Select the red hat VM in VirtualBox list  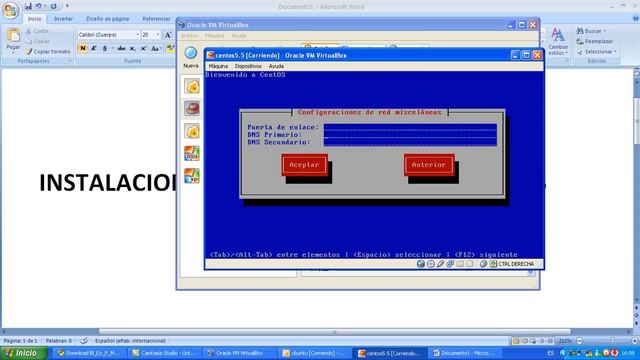pyautogui.click(x=192, y=109)
